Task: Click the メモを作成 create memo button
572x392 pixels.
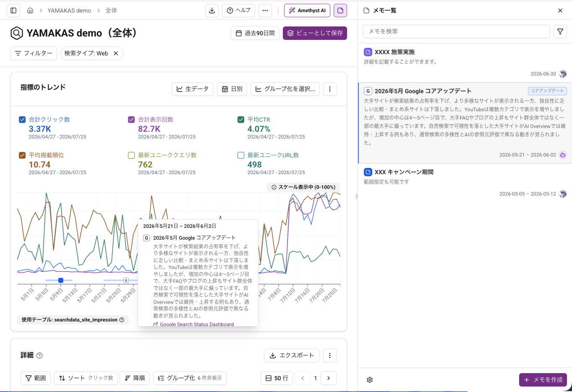Action: coord(543,380)
